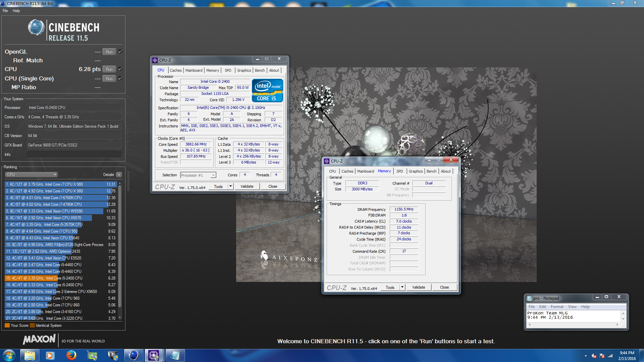Click the network signal tray icon
The width and height of the screenshot is (644, 362).
(610, 356)
